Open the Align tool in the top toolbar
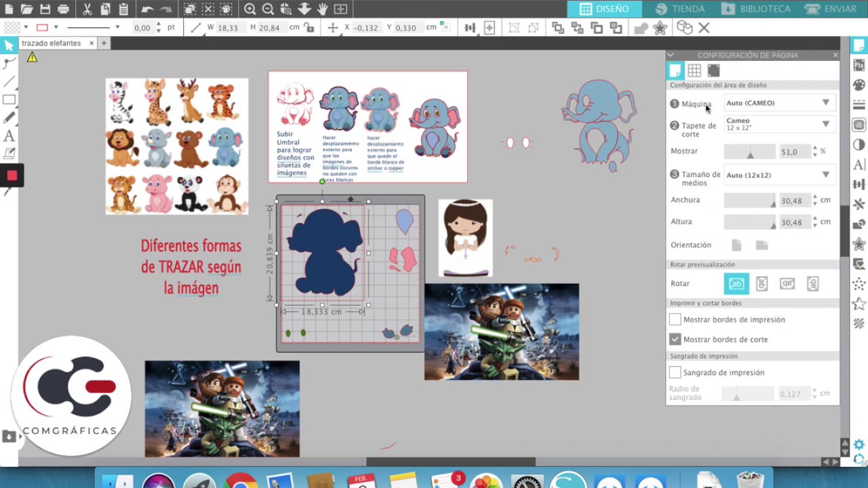This screenshot has height=488, width=868. coord(470,28)
